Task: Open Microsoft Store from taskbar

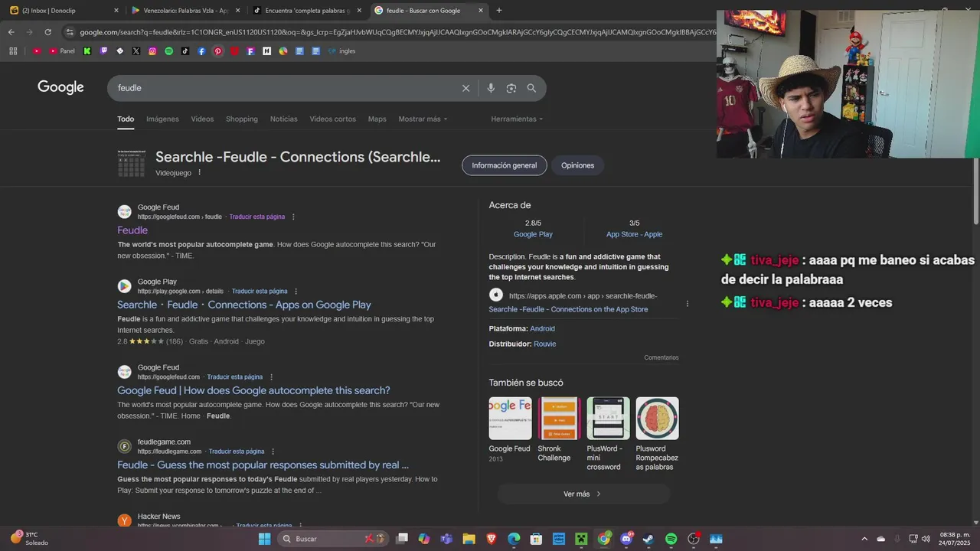Action: click(x=536, y=539)
